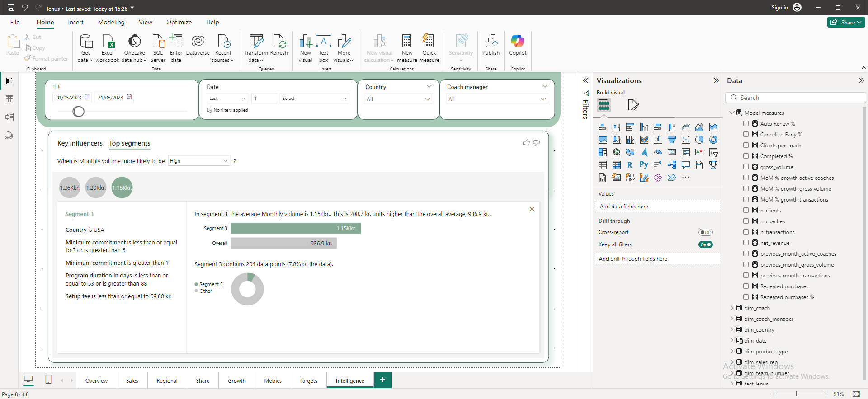Select the Donut chart visual
This screenshot has width=868, height=399.
(x=713, y=140)
